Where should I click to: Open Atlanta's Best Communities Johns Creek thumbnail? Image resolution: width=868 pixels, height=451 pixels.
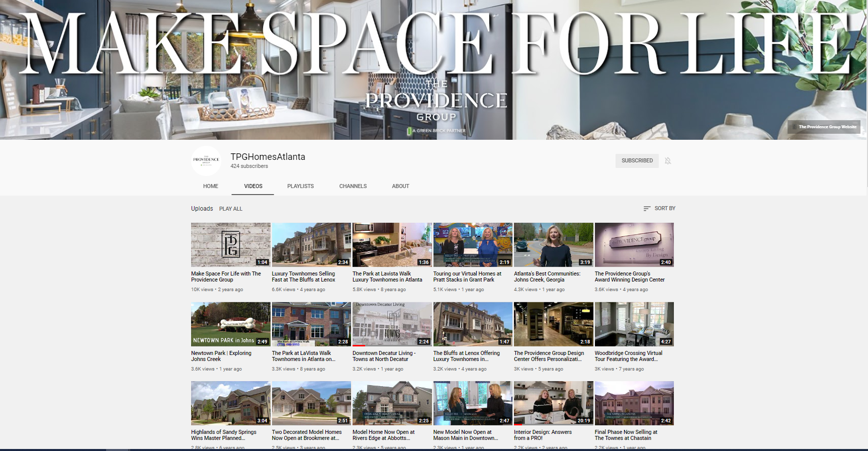553,245
